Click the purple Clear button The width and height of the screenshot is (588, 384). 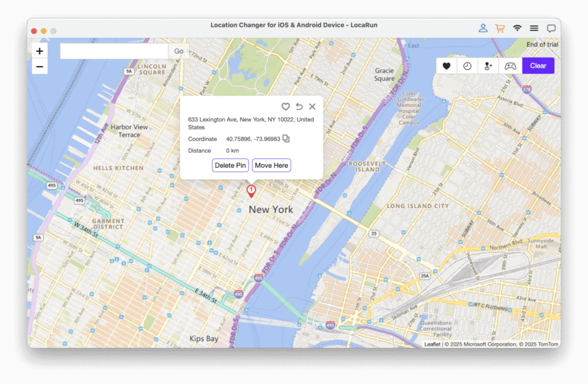[x=537, y=66]
